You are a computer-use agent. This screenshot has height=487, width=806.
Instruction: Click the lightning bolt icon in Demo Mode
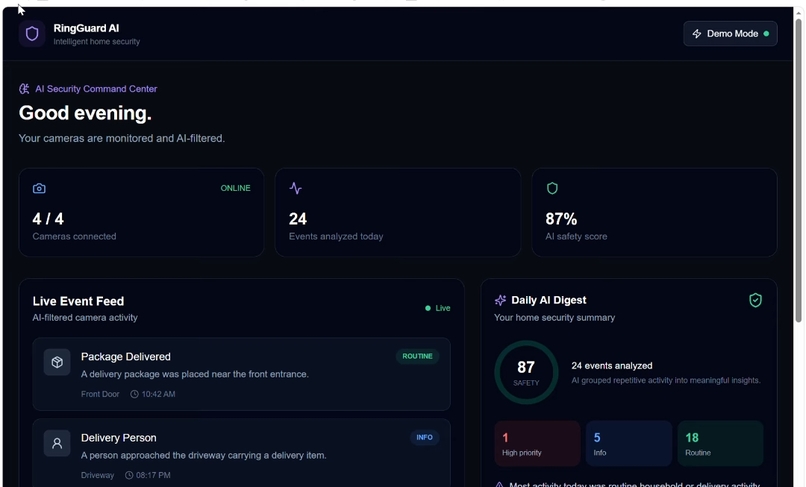click(x=697, y=33)
